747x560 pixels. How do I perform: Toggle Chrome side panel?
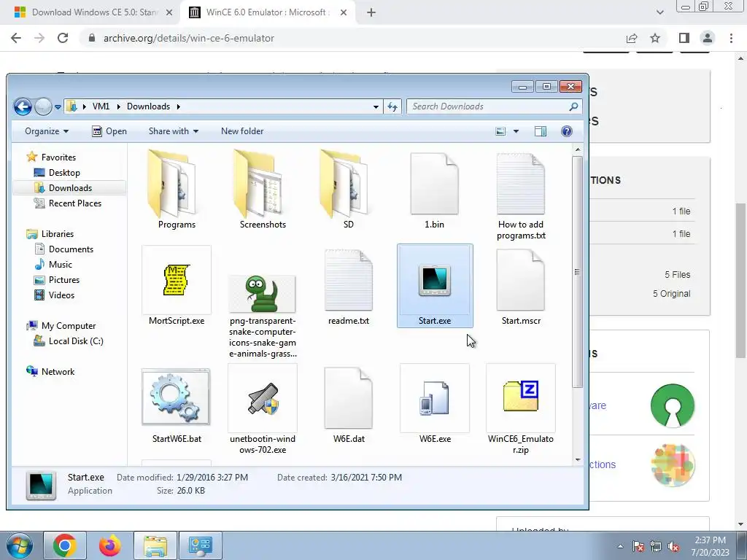coord(684,38)
